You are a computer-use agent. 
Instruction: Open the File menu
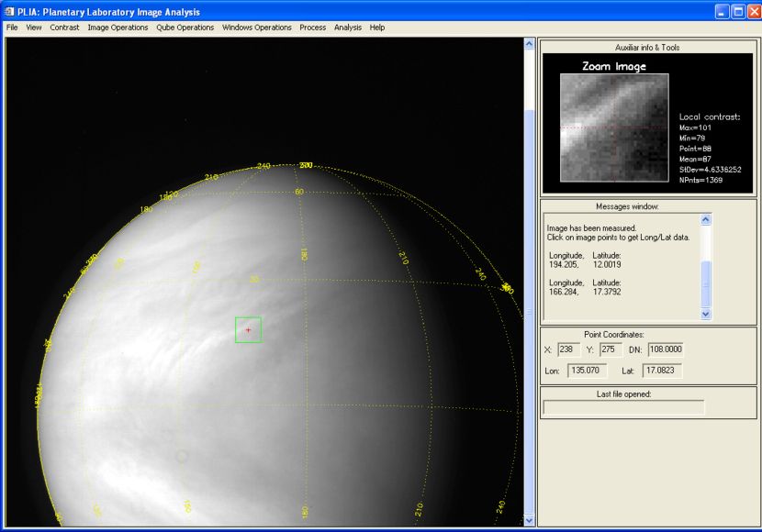tap(12, 28)
